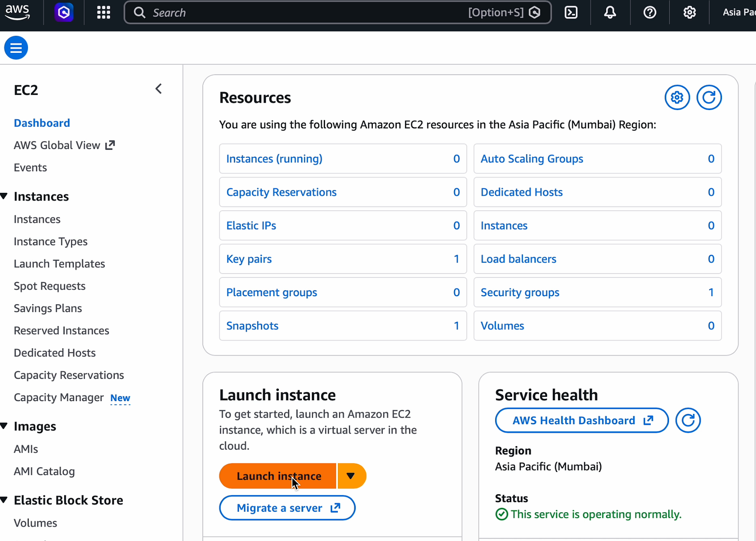
Task: Open the services grid menu icon
Action: tap(103, 13)
